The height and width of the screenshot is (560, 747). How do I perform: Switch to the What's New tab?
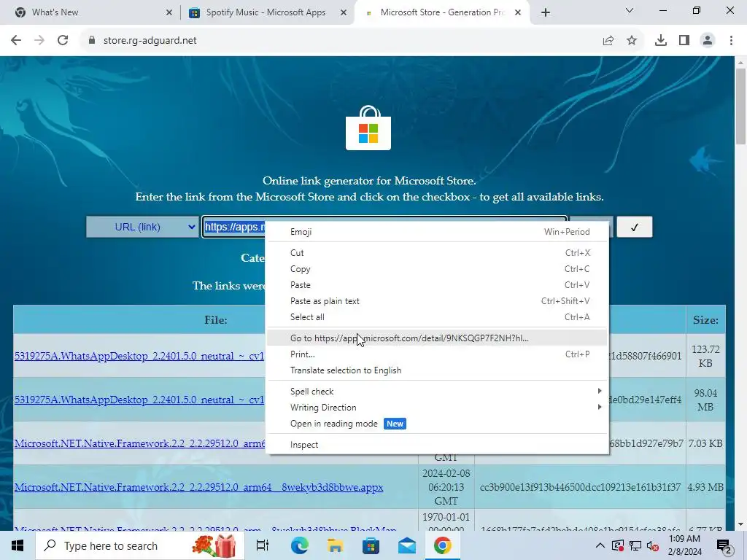pos(90,12)
